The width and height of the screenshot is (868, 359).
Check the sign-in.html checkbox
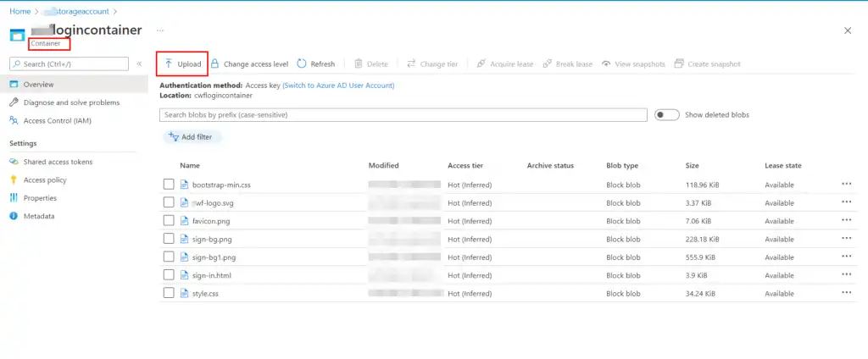point(169,275)
